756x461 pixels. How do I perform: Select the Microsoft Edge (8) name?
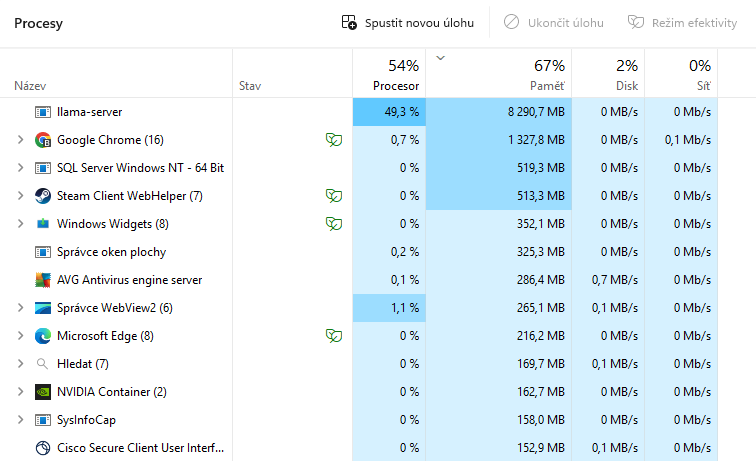[x=105, y=336]
